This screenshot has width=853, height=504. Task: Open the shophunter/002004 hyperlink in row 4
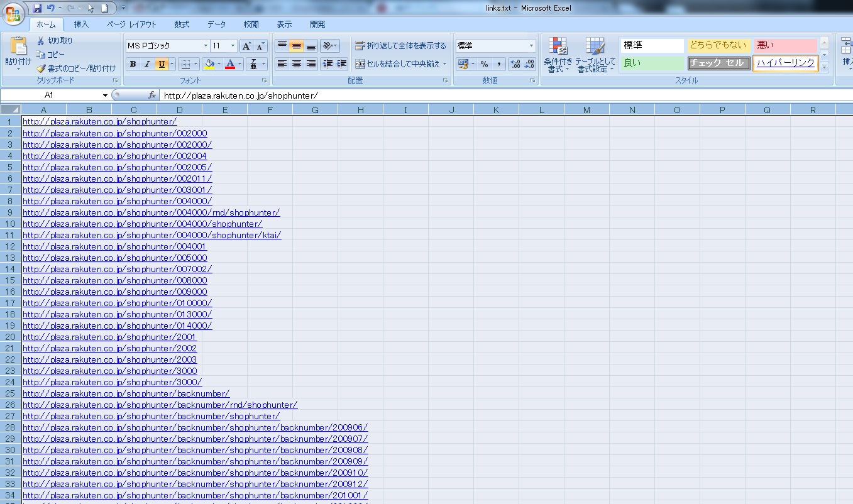114,156
